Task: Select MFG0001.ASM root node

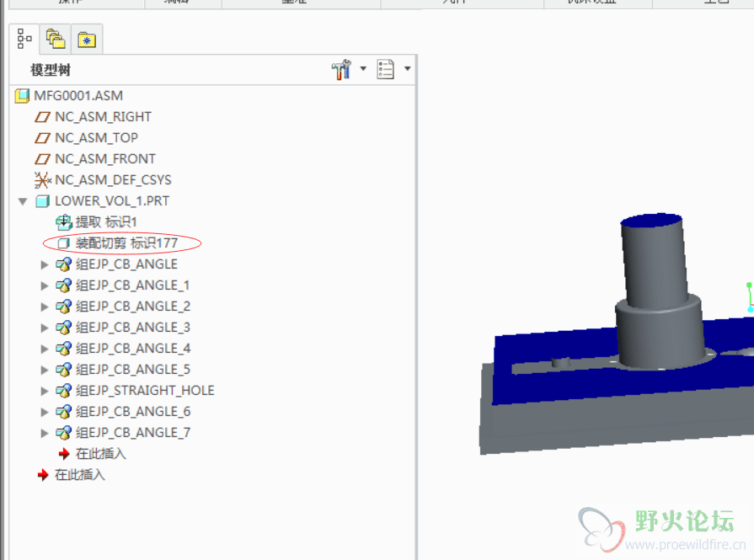Action: point(78,96)
